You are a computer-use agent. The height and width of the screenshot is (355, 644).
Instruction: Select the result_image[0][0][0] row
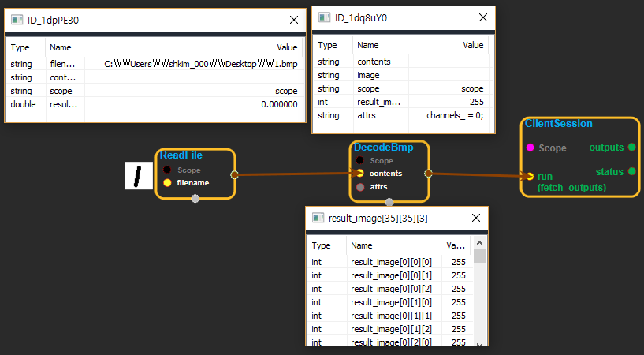tap(380, 262)
